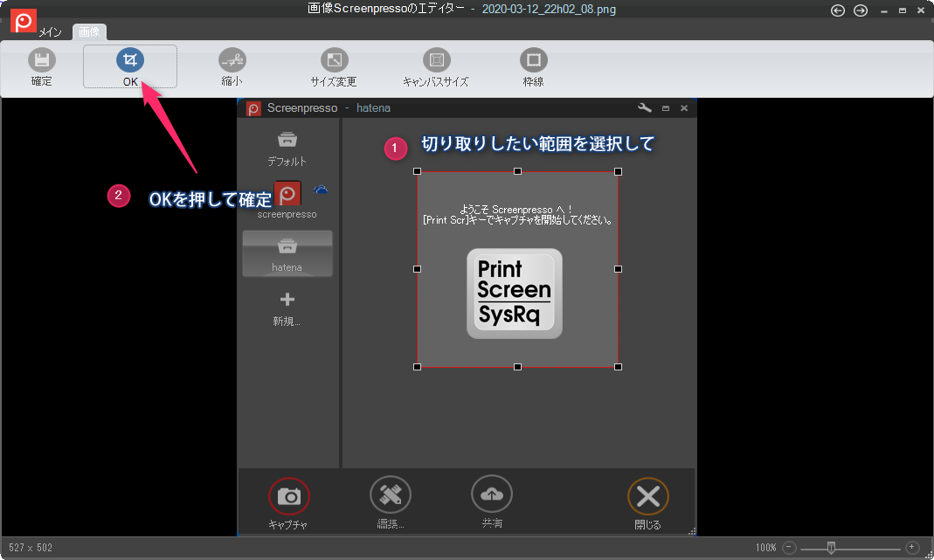Close the editor window
Screen dimensions: 934x560
click(922, 10)
